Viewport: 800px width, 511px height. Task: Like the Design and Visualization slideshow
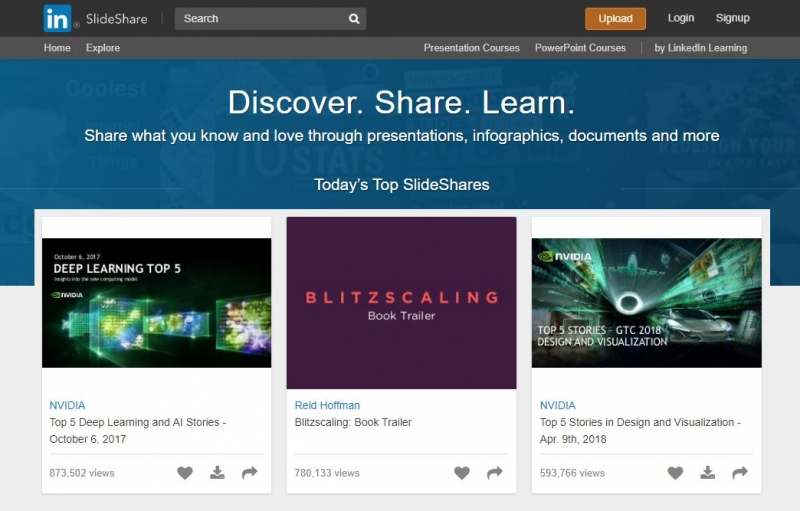click(x=675, y=473)
